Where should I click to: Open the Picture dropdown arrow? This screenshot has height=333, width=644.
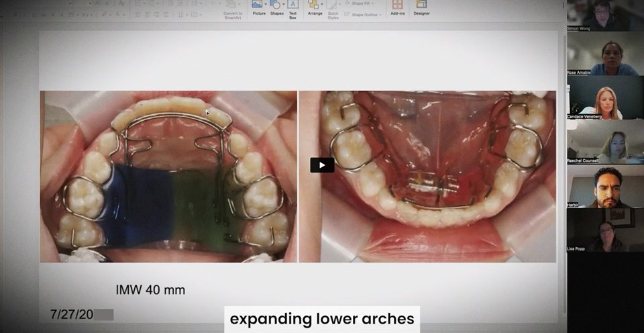[266, 5]
